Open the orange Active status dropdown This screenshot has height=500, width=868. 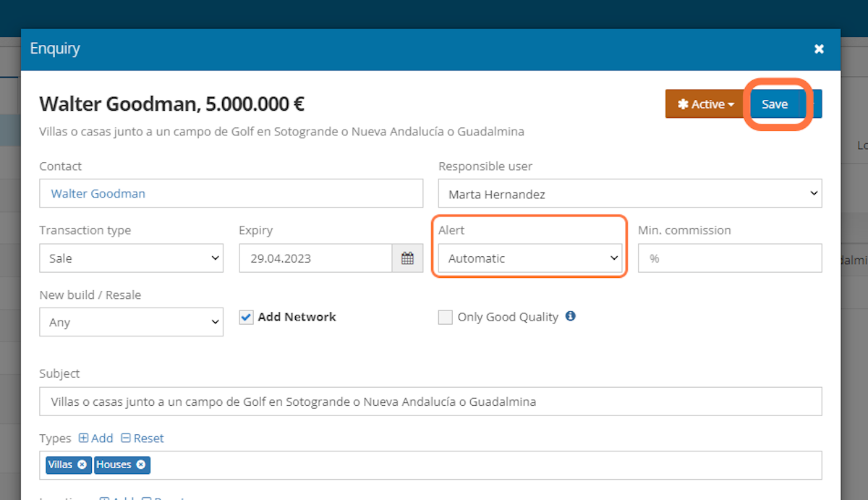coord(704,103)
